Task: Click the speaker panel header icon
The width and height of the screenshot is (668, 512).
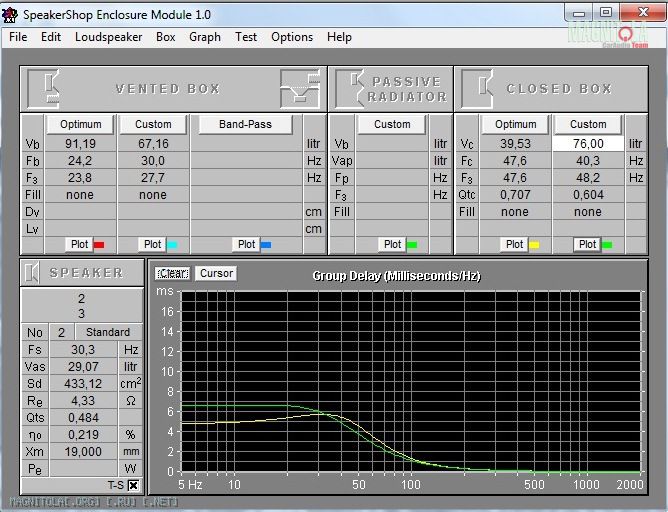Action: [x=31, y=273]
